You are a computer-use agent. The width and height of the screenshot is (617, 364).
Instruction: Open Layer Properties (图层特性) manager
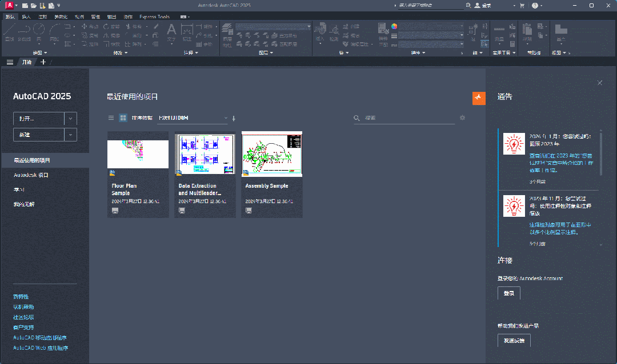(227, 35)
